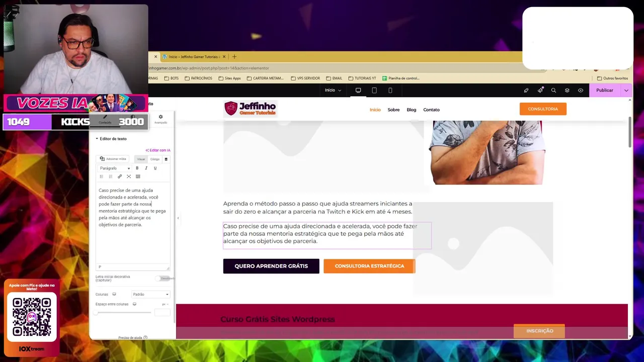Open the BOTS bookmark folder
The width and height of the screenshot is (644, 362).
pos(172,78)
